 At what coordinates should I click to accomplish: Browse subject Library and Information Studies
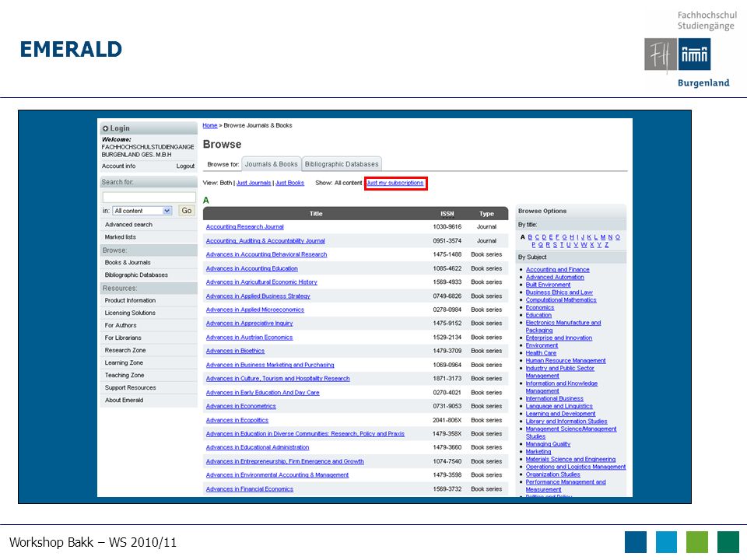[x=566, y=422]
